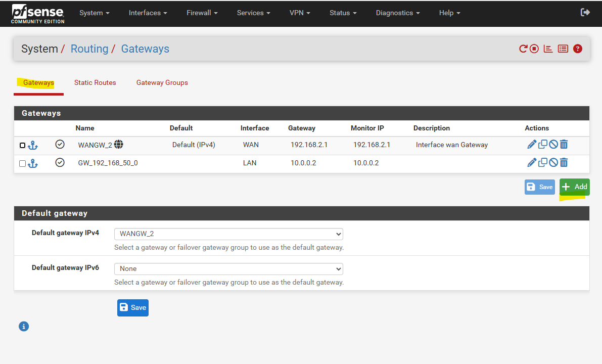Delete the WANGW_2 gateway with the trash icon
This screenshot has width=602, height=364.
click(x=564, y=145)
